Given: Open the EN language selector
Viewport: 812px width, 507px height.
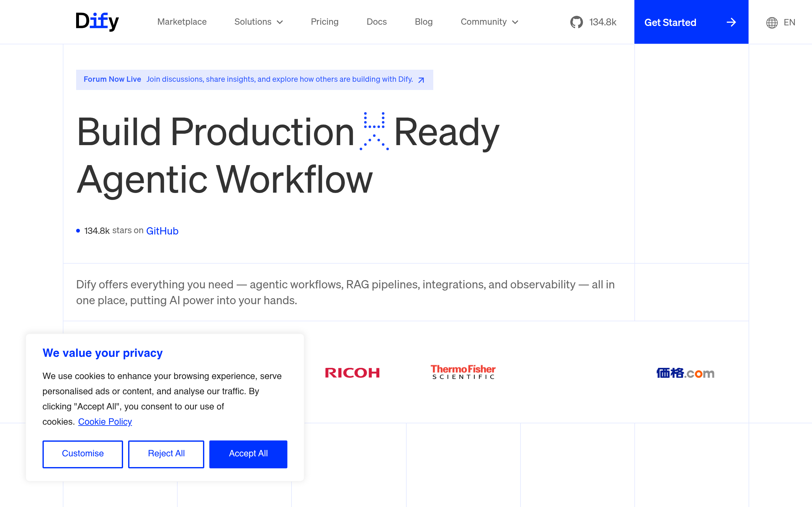Looking at the screenshot, I should click(789, 22).
